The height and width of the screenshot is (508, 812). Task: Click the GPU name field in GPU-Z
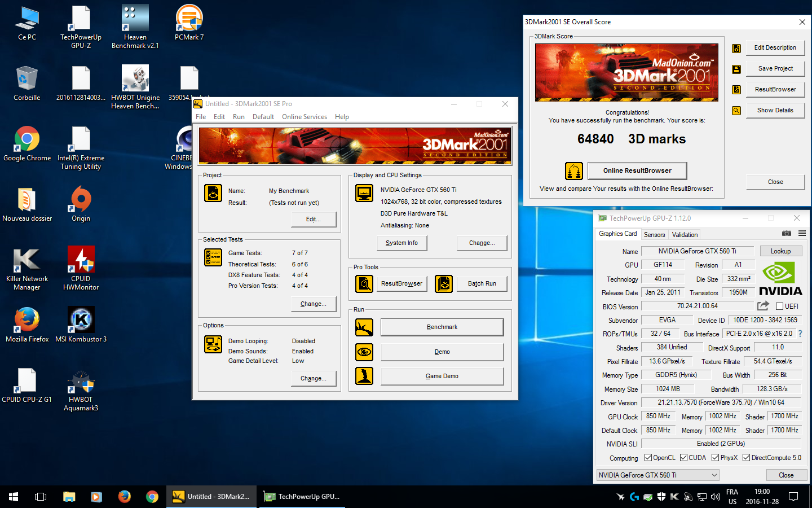pyautogui.click(x=698, y=251)
